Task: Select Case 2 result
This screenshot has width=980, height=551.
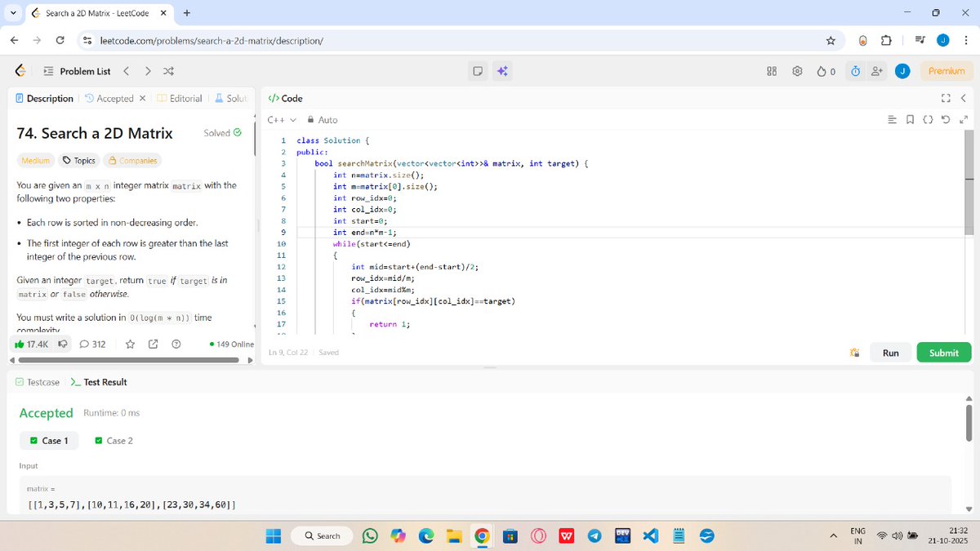Action: tap(114, 441)
